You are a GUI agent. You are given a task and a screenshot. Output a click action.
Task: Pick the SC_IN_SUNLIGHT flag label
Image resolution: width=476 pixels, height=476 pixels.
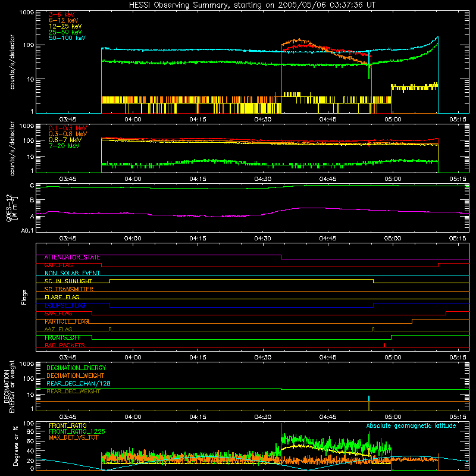68,281
